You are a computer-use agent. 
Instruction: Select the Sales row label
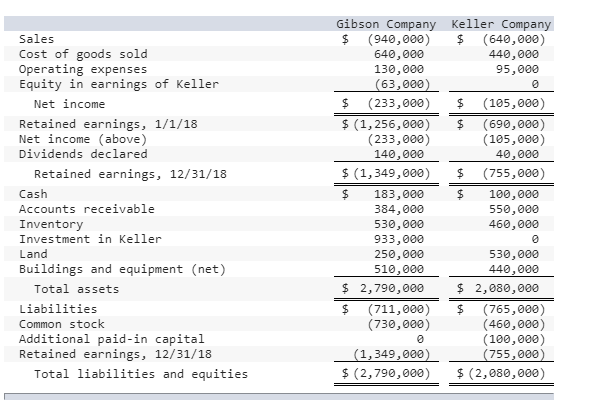pyautogui.click(x=36, y=39)
